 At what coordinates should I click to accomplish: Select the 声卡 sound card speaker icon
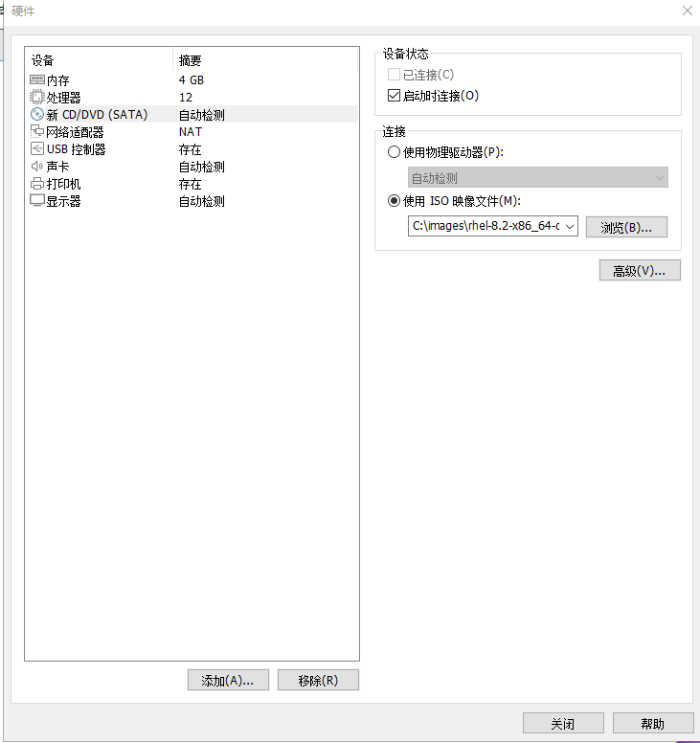coord(37,167)
